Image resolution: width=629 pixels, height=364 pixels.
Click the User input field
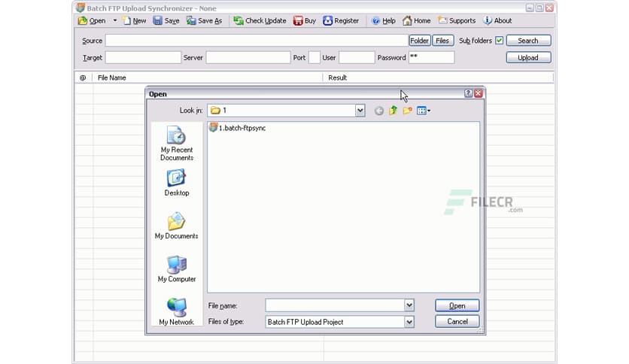click(357, 57)
